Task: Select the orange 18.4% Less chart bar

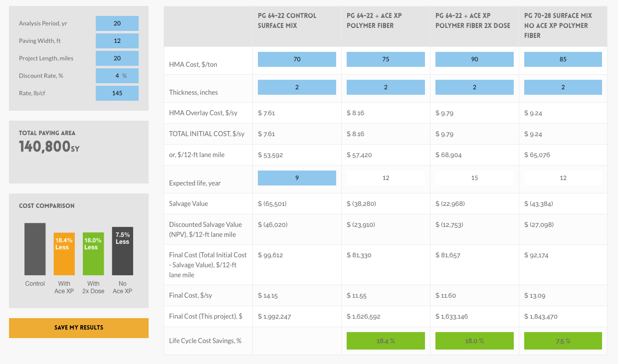Action: tap(64, 254)
